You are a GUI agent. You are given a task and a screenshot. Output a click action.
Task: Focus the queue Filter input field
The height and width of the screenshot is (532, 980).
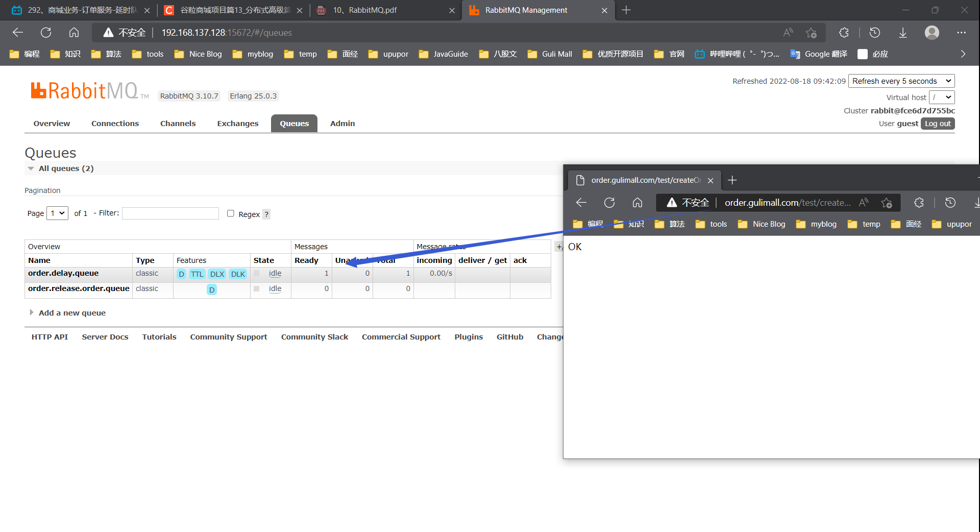click(170, 213)
